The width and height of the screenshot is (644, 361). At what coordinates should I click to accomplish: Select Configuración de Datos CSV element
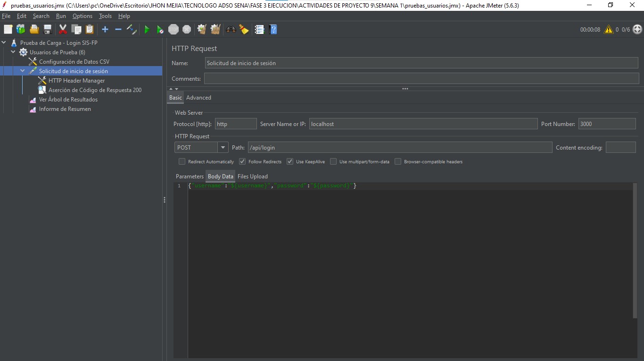click(74, 62)
